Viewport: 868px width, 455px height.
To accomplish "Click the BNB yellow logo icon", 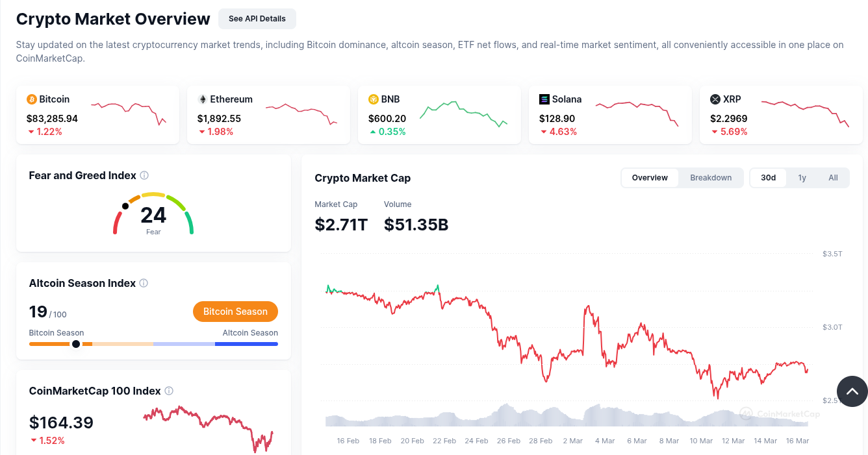I will (x=374, y=99).
